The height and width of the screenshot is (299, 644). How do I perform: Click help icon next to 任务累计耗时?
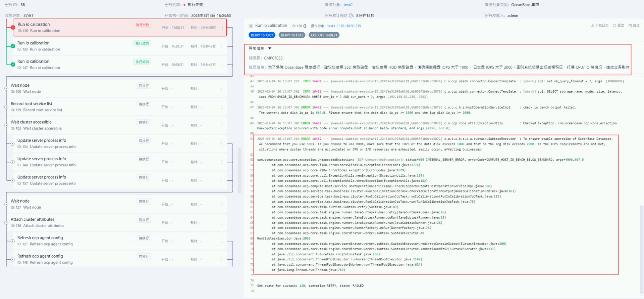click(x=351, y=15)
